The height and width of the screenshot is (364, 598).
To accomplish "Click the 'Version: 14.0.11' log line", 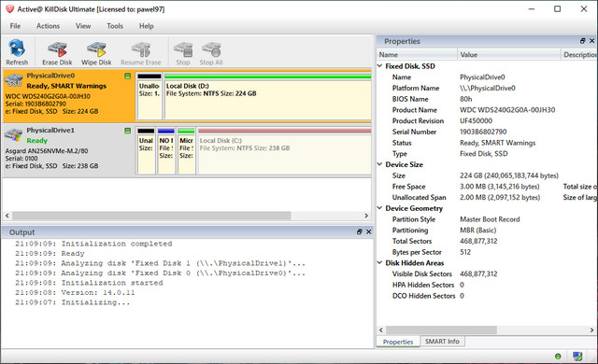I will (x=75, y=292).
